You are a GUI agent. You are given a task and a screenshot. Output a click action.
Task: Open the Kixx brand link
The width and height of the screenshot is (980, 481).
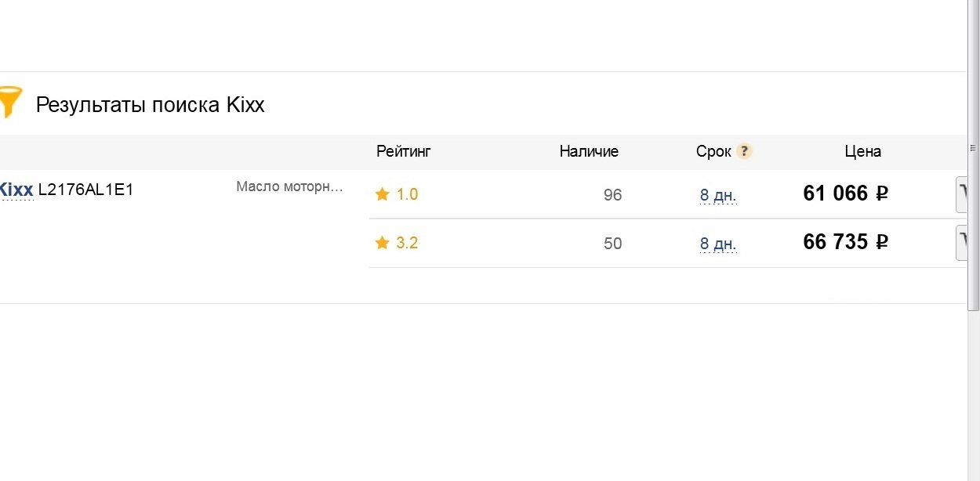[x=16, y=190]
